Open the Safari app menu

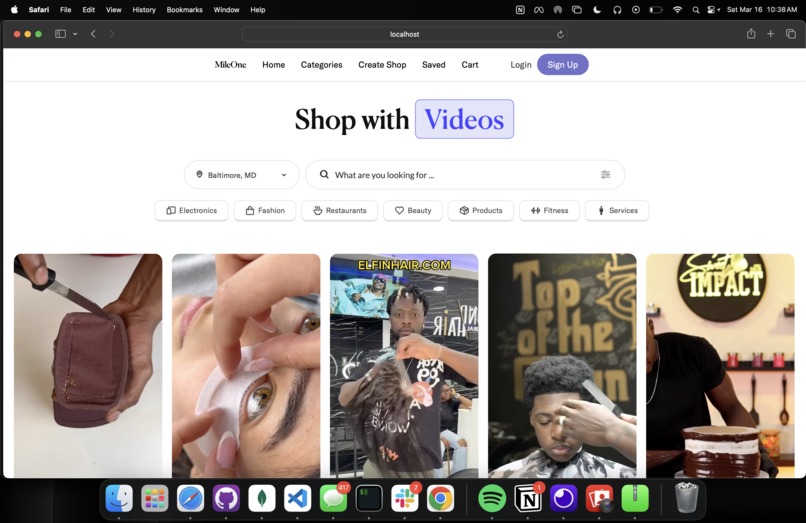coord(39,10)
